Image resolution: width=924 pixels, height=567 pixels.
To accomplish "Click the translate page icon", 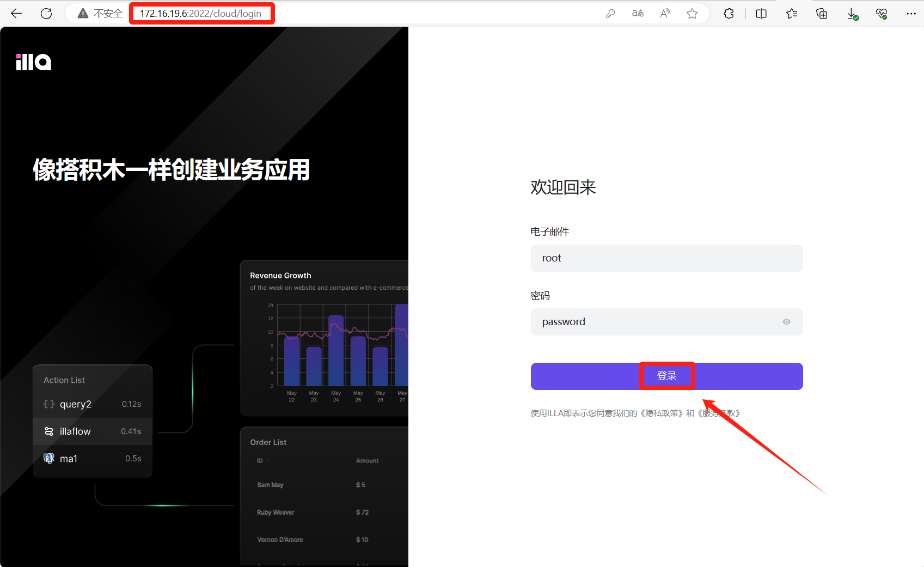I will 638,14.
